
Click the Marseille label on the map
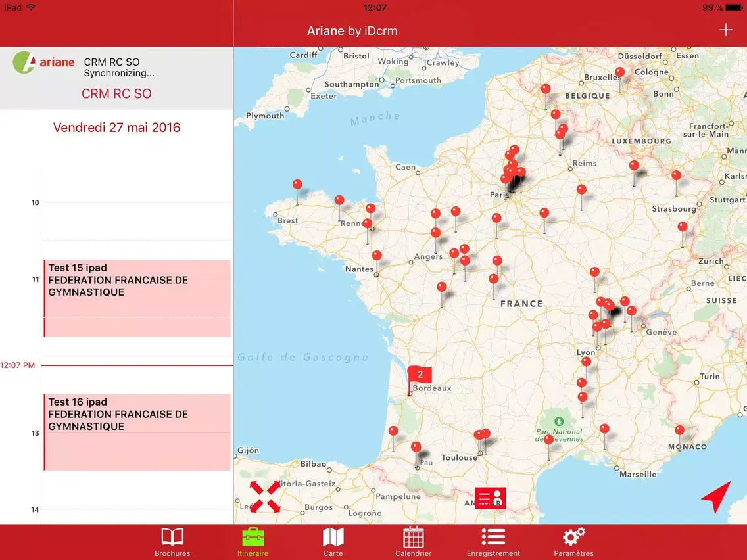coord(638,475)
